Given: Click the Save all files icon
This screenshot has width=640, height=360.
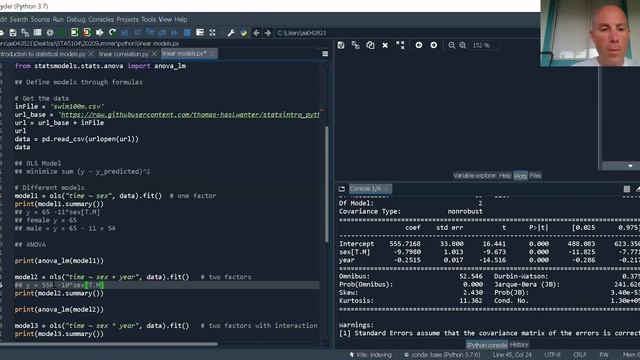Looking at the screenshot, I should click(25, 33).
